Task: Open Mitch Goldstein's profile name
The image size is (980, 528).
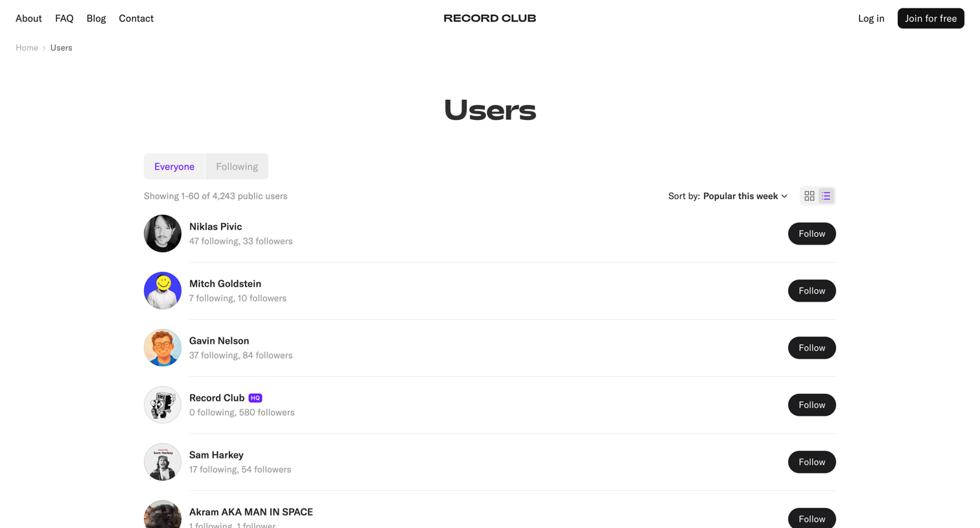Action: click(225, 284)
